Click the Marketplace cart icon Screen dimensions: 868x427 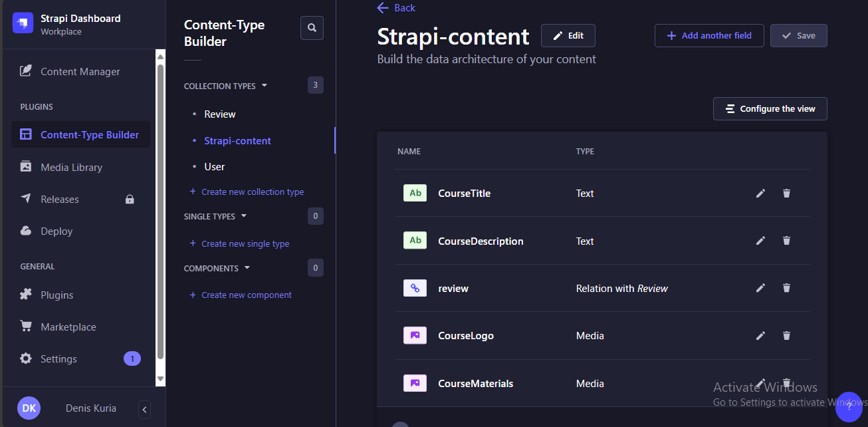click(x=26, y=326)
